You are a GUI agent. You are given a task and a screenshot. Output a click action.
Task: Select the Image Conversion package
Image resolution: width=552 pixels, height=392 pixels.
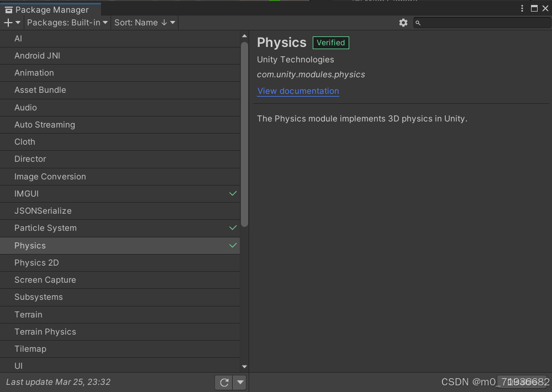pos(120,177)
